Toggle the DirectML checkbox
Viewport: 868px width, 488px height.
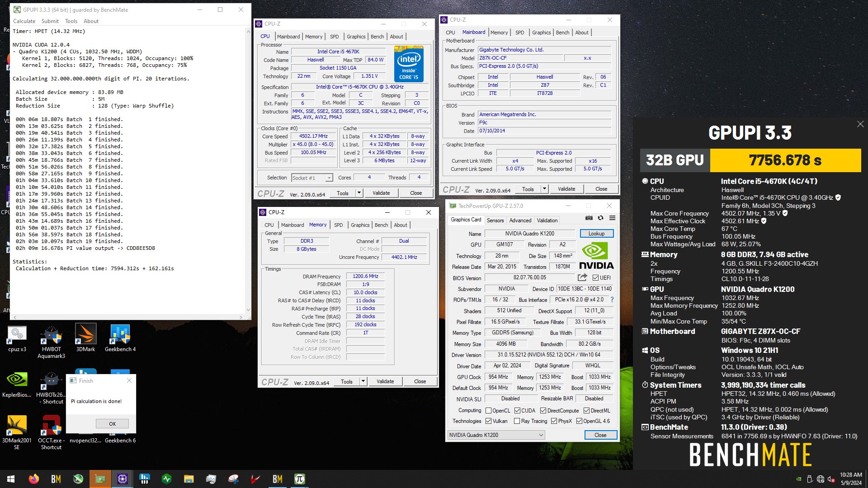click(x=586, y=411)
